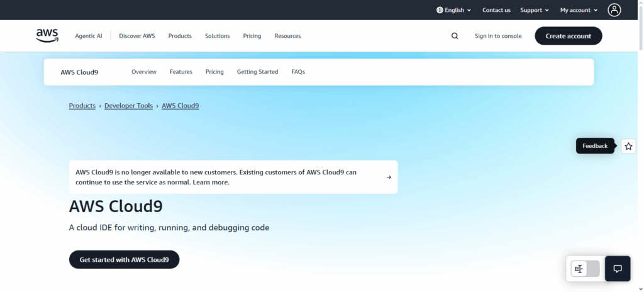The width and height of the screenshot is (644, 292).
Task: Click the arrow in the Cloud9 notice
Action: pos(389,177)
